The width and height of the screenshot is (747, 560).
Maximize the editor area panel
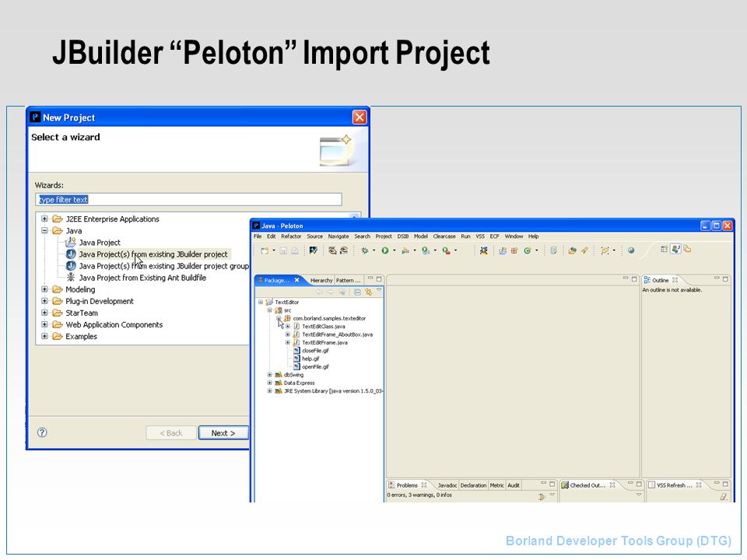[634, 279]
